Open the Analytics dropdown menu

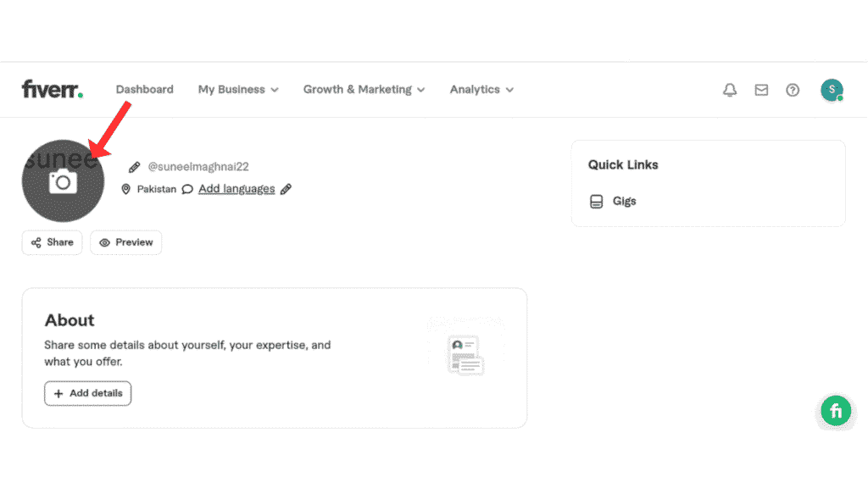pyautogui.click(x=481, y=90)
